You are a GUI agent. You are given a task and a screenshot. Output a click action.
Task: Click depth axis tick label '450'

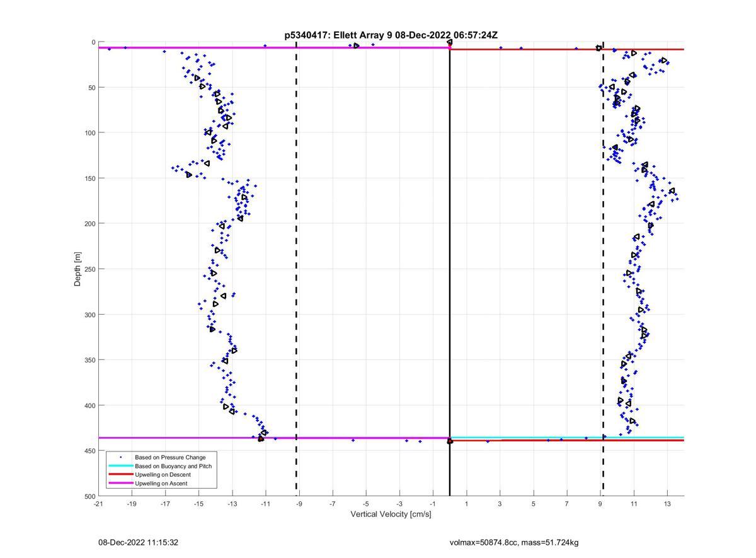pos(89,450)
